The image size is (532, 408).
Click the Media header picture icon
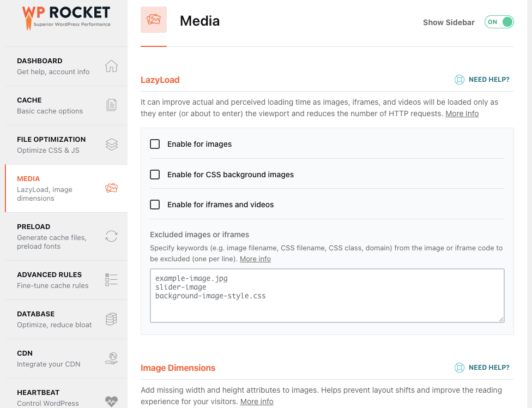click(x=154, y=19)
